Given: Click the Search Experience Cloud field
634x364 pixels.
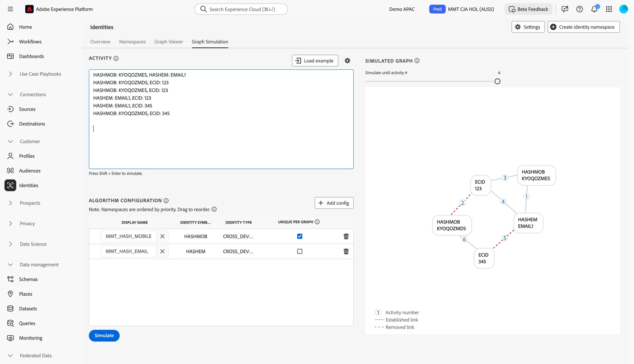Looking at the screenshot, I should tap(241, 9).
